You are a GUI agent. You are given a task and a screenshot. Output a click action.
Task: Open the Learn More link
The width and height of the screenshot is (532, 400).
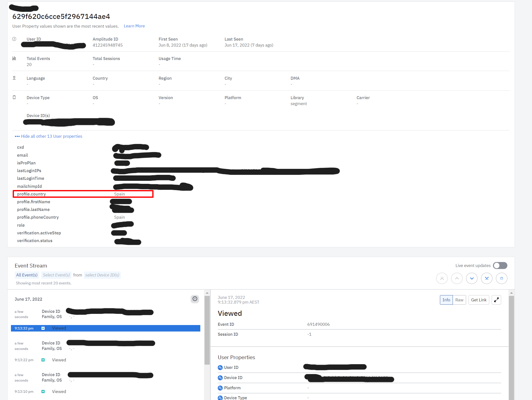pos(134,26)
